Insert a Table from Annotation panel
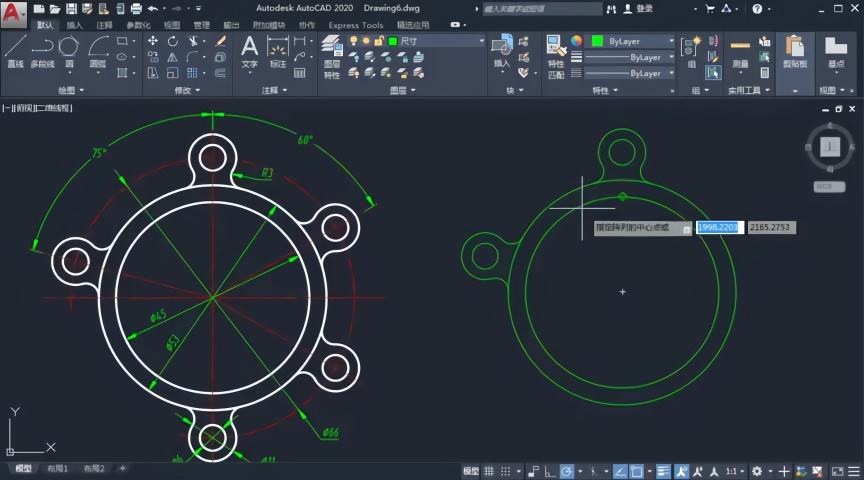864x480 pixels. point(299,73)
